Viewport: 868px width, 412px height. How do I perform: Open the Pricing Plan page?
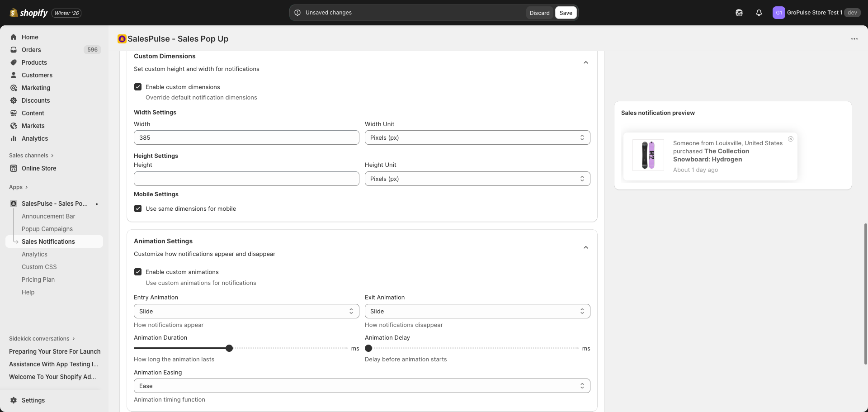[x=38, y=279]
